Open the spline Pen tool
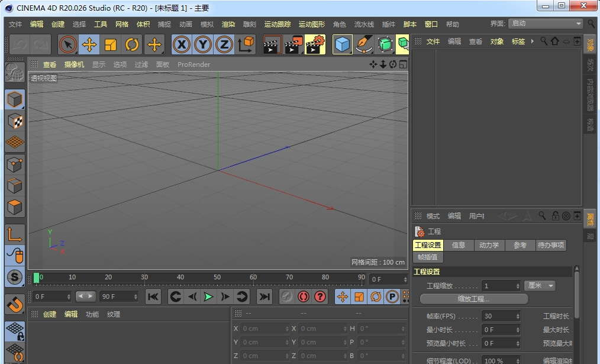 363,45
